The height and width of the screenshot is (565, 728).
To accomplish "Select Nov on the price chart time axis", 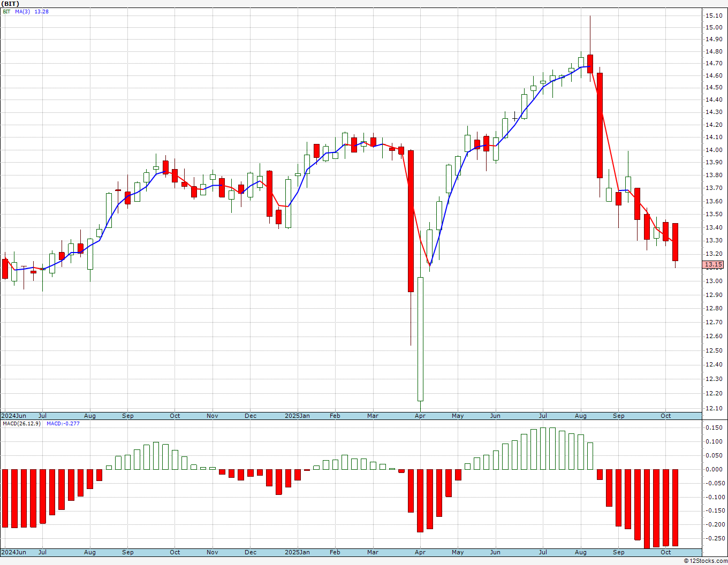I will coord(213,416).
